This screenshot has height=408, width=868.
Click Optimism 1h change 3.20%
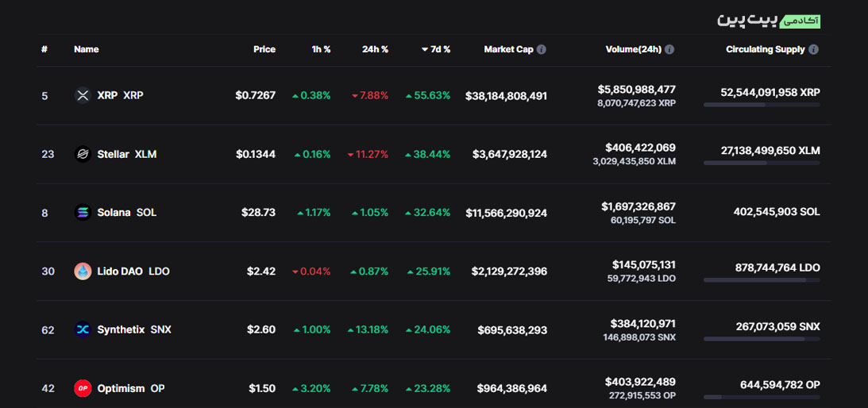(x=311, y=389)
